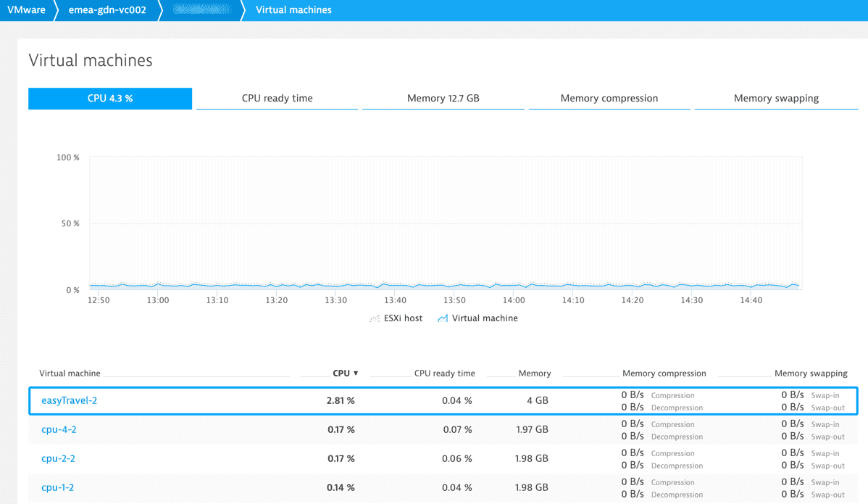Sort table by Memory column header
This screenshot has width=868, height=504.
click(x=534, y=373)
